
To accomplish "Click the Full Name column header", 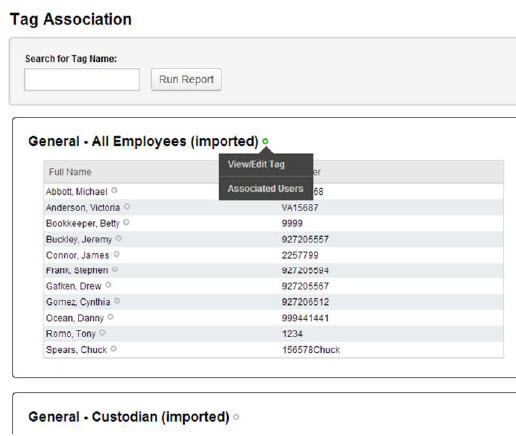I will pos(70,172).
